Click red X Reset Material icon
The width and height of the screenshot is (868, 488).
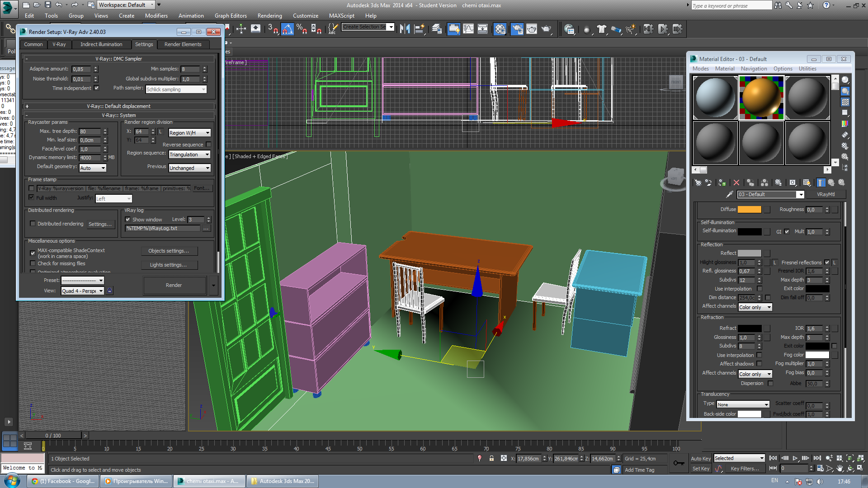(736, 183)
